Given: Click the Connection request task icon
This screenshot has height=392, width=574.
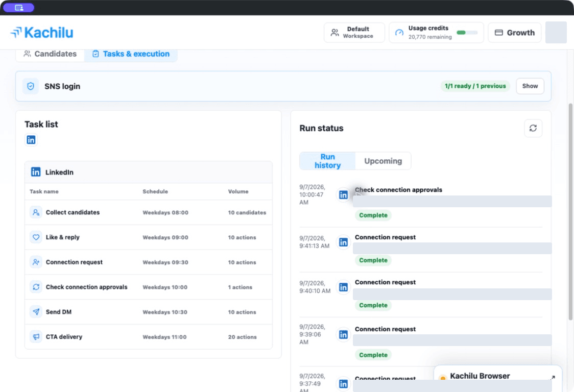Looking at the screenshot, I should click(x=36, y=262).
